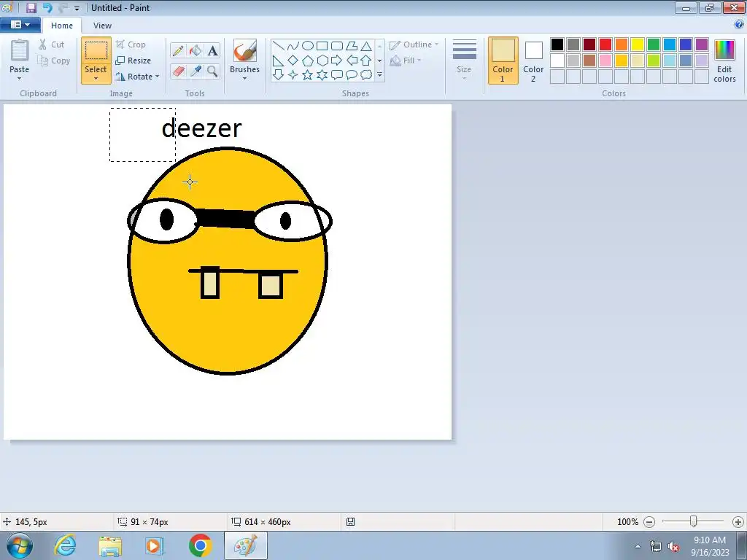Choose the Left arrow shape
Image resolution: width=747 pixels, height=560 pixels.
(352, 61)
